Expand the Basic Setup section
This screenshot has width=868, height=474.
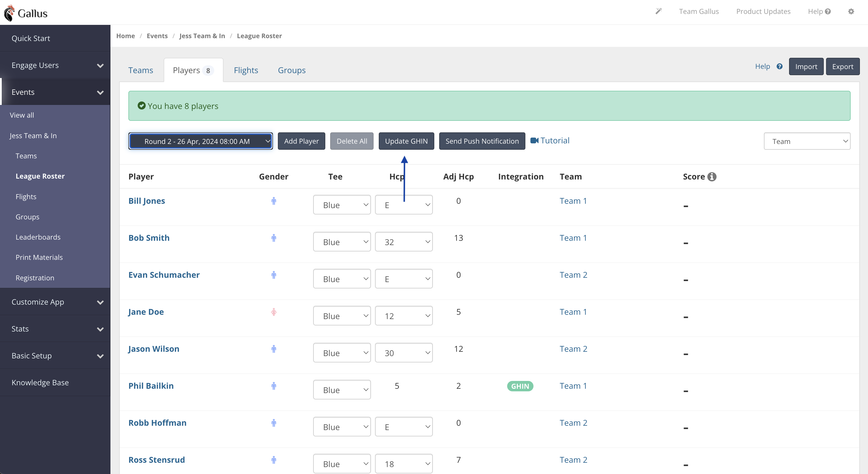click(x=55, y=356)
